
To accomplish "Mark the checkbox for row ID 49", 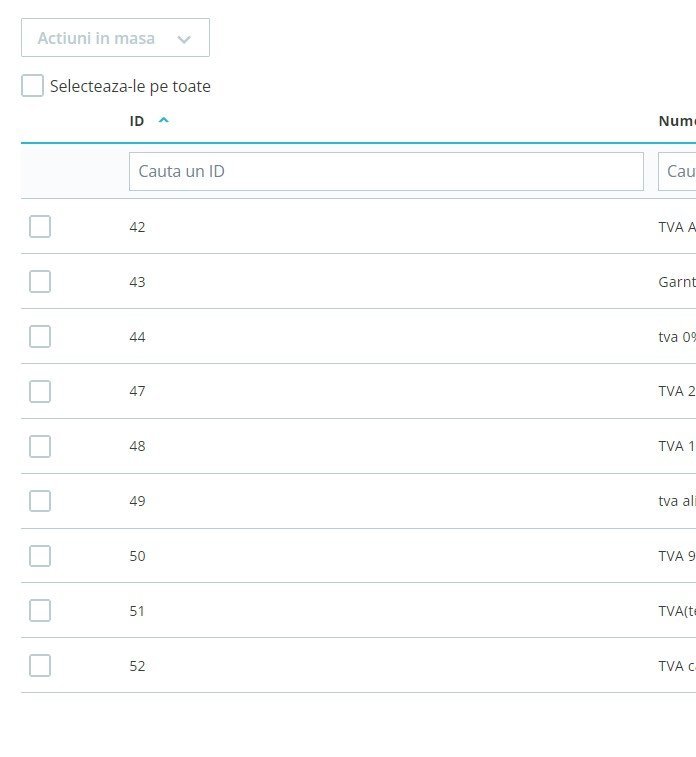I will (x=40, y=501).
